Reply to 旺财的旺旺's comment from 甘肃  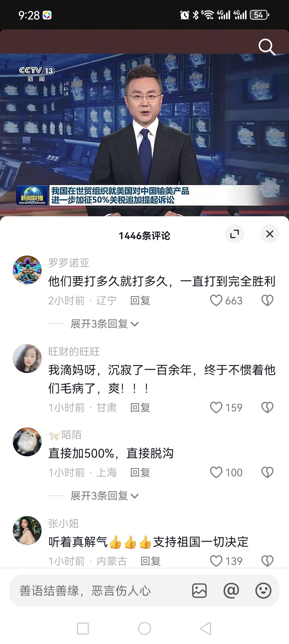tap(140, 408)
